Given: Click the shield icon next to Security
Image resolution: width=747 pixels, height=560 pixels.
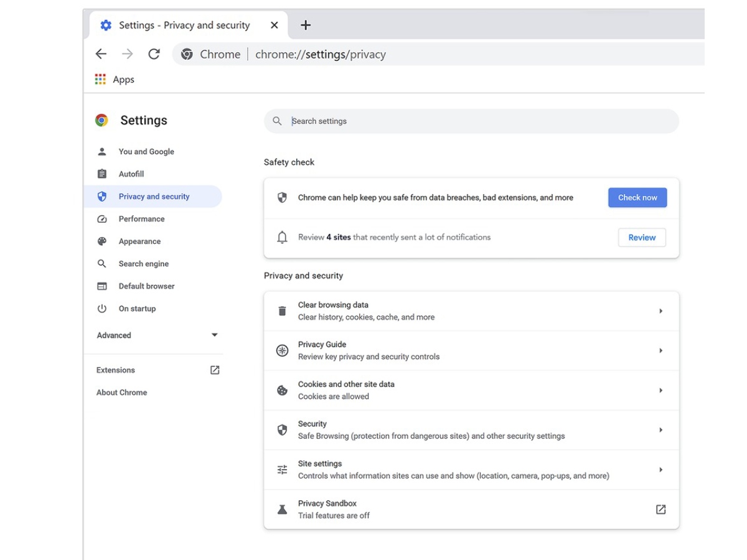Looking at the screenshot, I should (282, 429).
